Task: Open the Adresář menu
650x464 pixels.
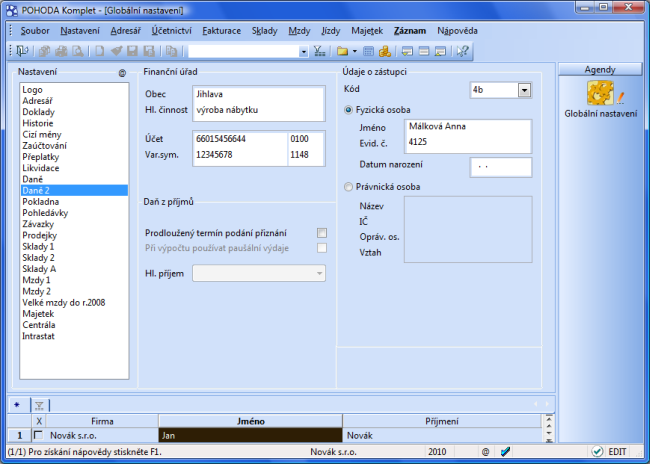Action: [126, 31]
